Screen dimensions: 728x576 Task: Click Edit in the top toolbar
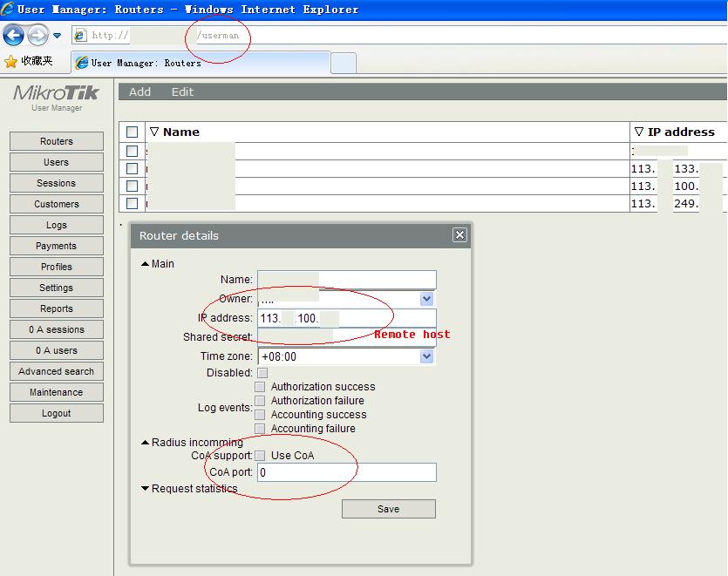pos(182,91)
